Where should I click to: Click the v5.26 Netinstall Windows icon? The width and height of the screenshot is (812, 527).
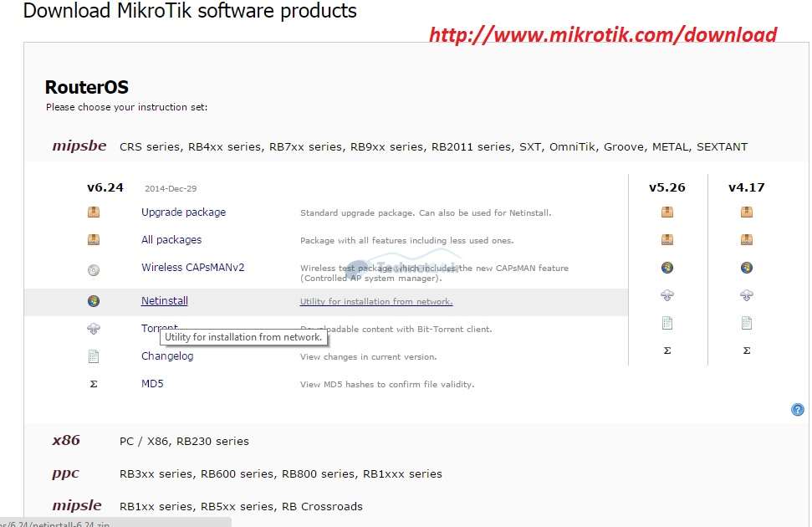pos(667,268)
